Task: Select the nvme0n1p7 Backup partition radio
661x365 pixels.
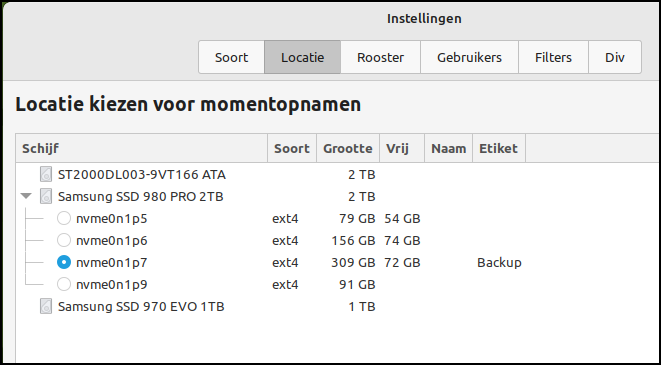Action: (x=64, y=262)
